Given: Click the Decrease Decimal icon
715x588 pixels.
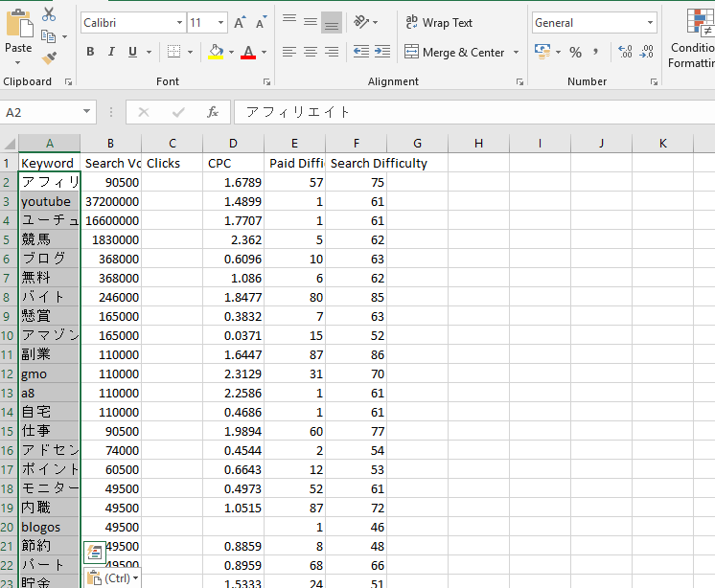Looking at the screenshot, I should pos(647,52).
